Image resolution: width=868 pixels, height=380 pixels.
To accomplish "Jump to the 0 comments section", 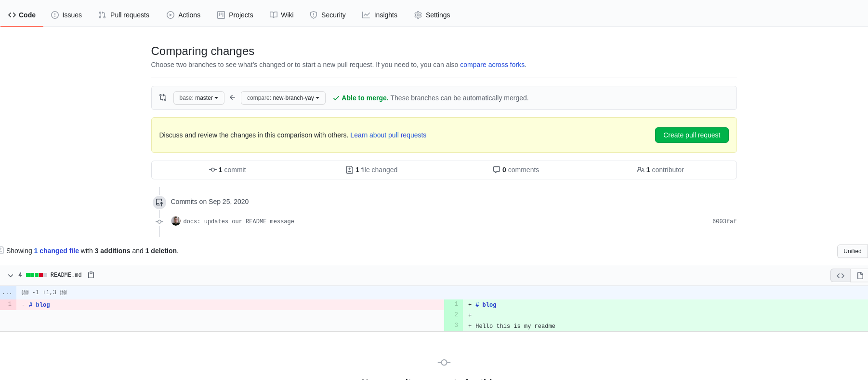I will coord(516,170).
